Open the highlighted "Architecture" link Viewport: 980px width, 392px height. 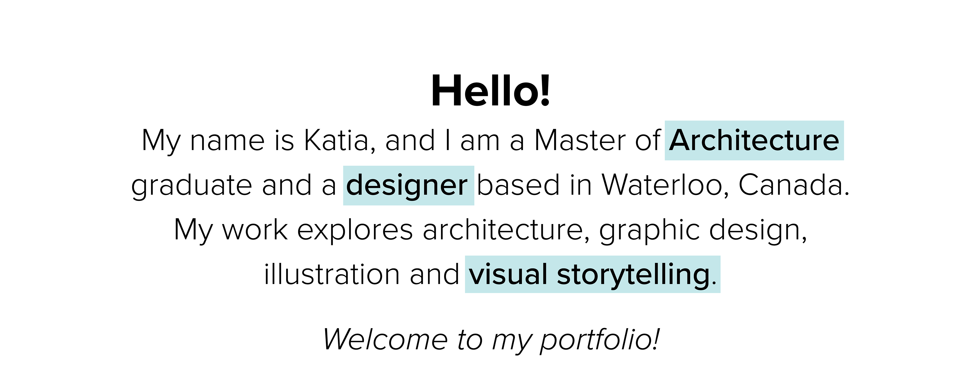click(x=754, y=140)
